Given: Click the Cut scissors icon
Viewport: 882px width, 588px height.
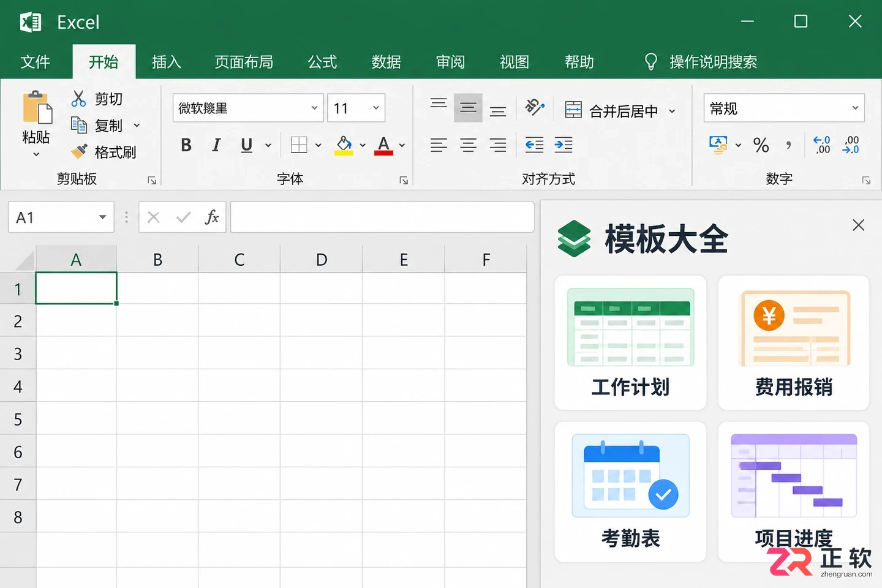Looking at the screenshot, I should pos(78,99).
